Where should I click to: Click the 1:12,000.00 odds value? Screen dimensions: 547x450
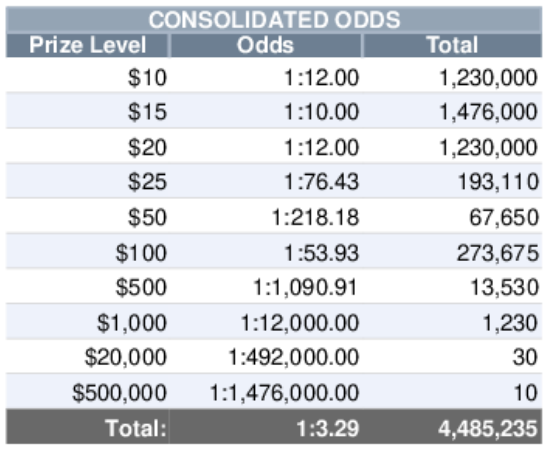click(300, 323)
